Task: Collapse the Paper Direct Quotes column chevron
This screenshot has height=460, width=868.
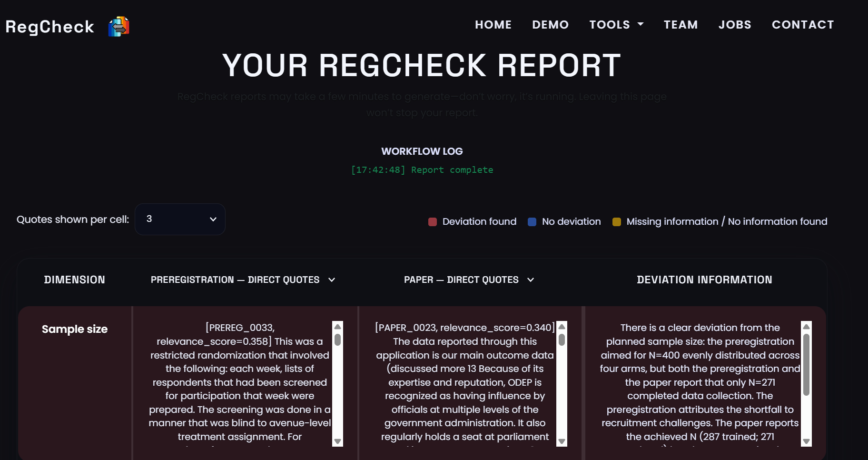Action: click(531, 280)
